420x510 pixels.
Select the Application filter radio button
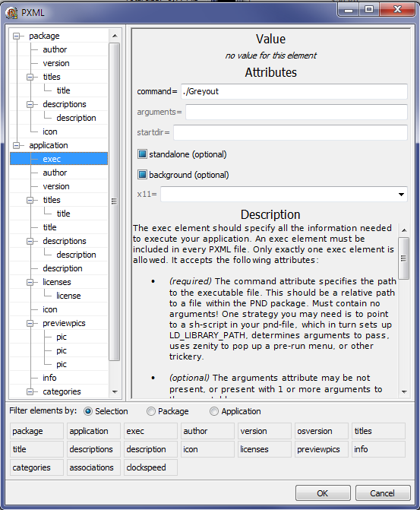click(214, 411)
